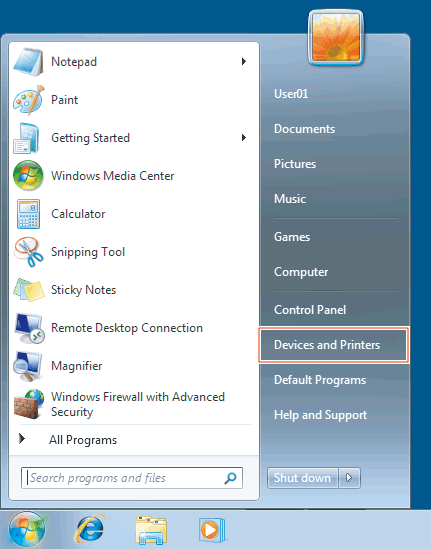
Task: Expand the Getting Started submenu arrow
Action: pyautogui.click(x=244, y=138)
